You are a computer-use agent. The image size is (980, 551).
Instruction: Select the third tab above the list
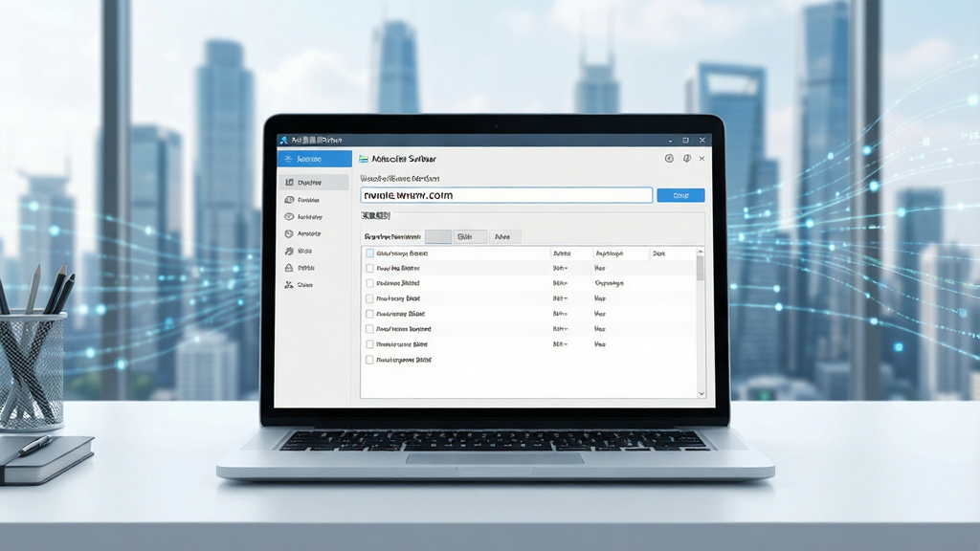point(470,237)
